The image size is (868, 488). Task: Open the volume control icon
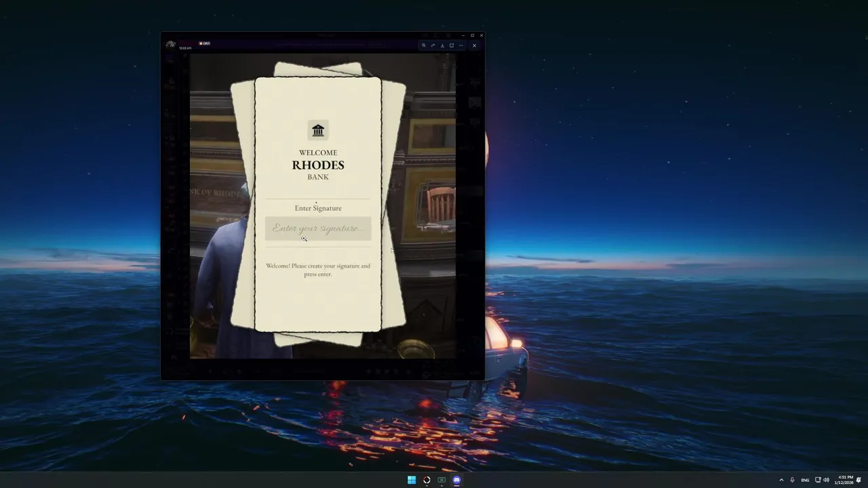826,480
